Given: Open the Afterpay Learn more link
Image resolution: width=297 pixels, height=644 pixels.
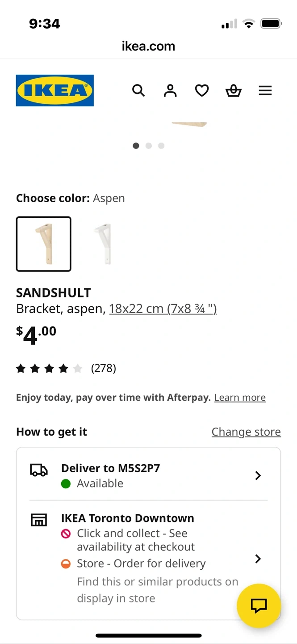Looking at the screenshot, I should pos(240,398).
